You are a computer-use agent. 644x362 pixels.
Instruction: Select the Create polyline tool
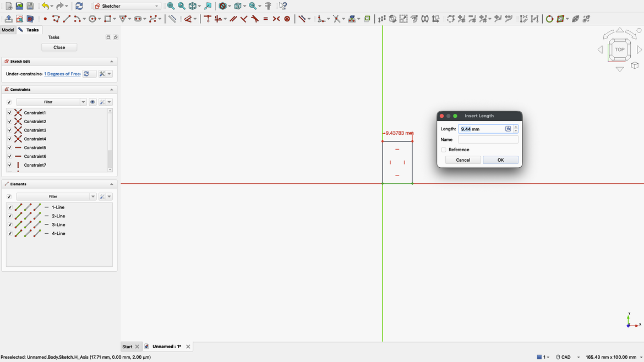click(x=57, y=18)
